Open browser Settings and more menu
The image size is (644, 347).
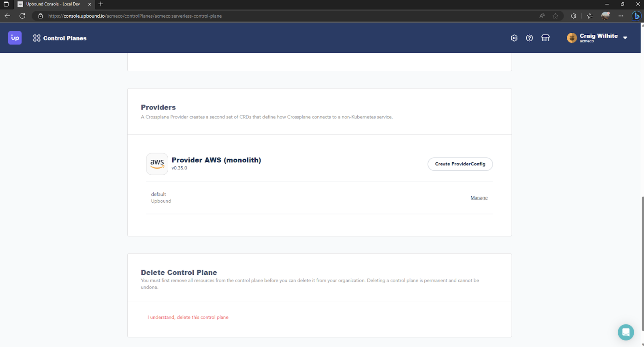621,16
